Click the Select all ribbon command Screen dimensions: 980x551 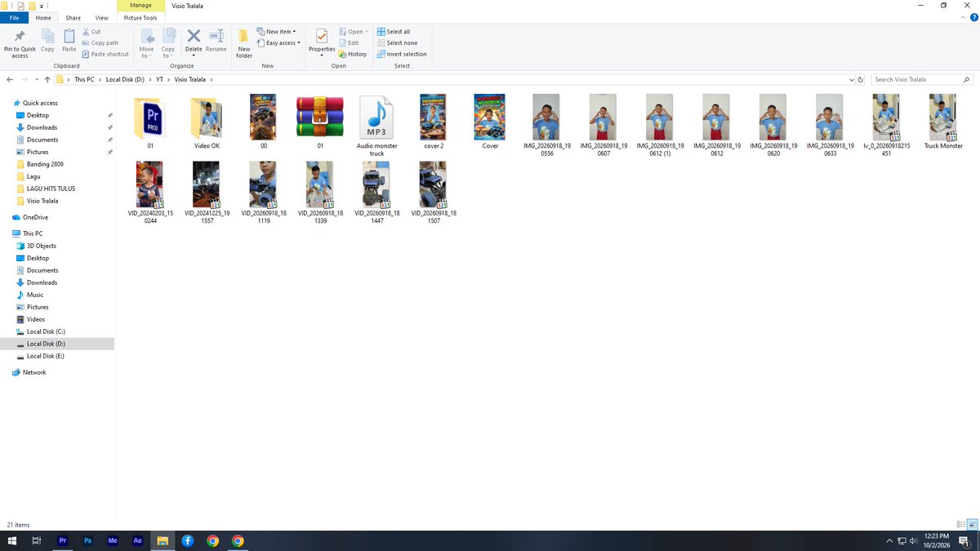394,32
